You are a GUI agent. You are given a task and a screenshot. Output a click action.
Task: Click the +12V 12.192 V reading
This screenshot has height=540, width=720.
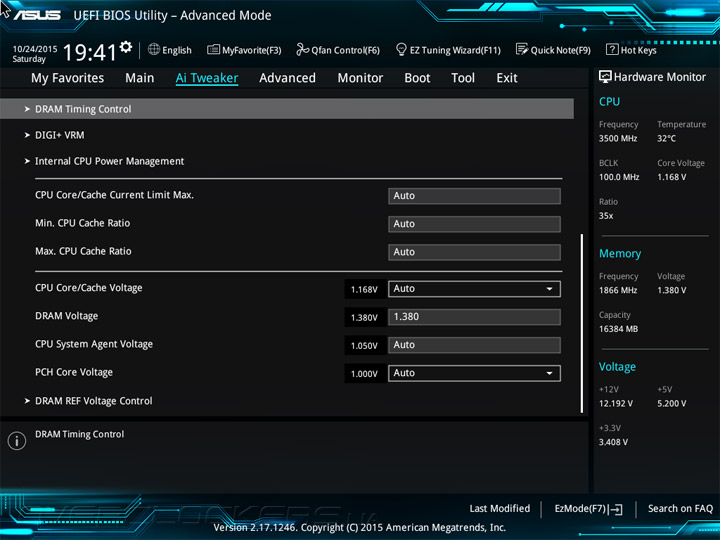click(x=616, y=404)
